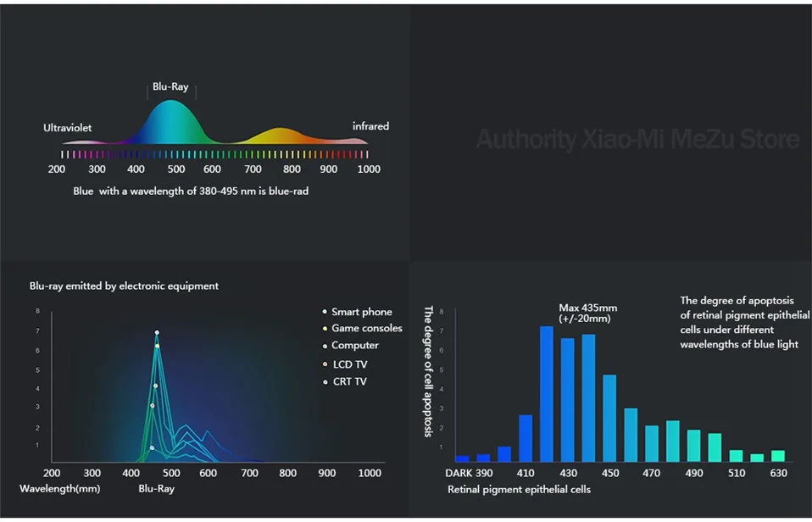
Task: Click the Smart phone legend label
Action: (361, 312)
